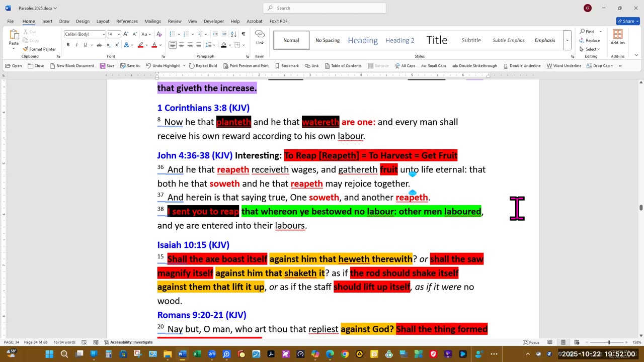This screenshot has width=644, height=362.
Task: Open line spacing dropdown
Action: click(x=214, y=45)
